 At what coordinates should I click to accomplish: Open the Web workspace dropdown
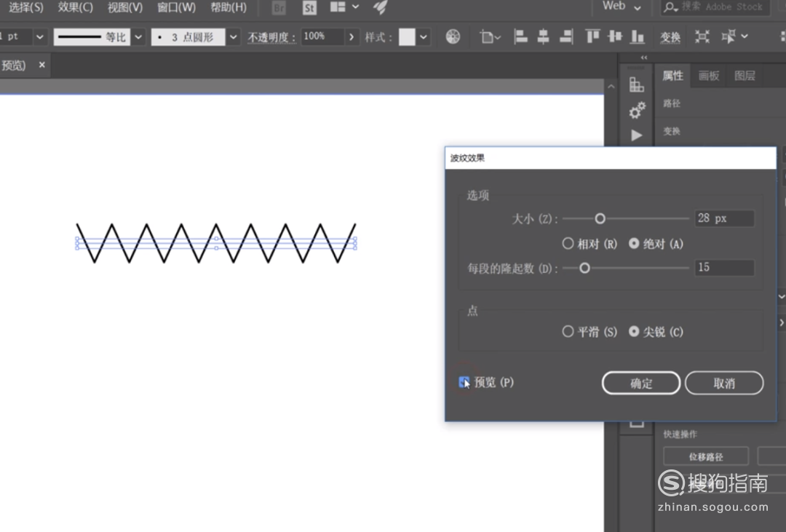(622, 7)
